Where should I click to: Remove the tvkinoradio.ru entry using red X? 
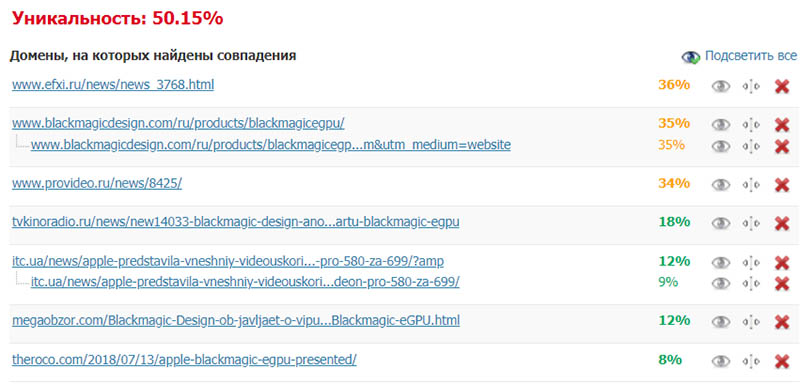[x=782, y=223]
